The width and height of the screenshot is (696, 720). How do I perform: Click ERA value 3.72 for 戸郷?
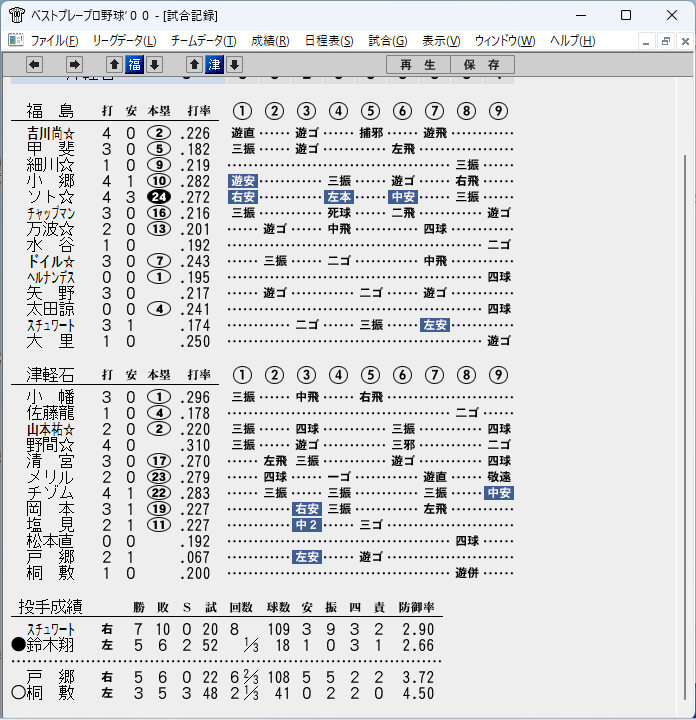[x=418, y=678]
